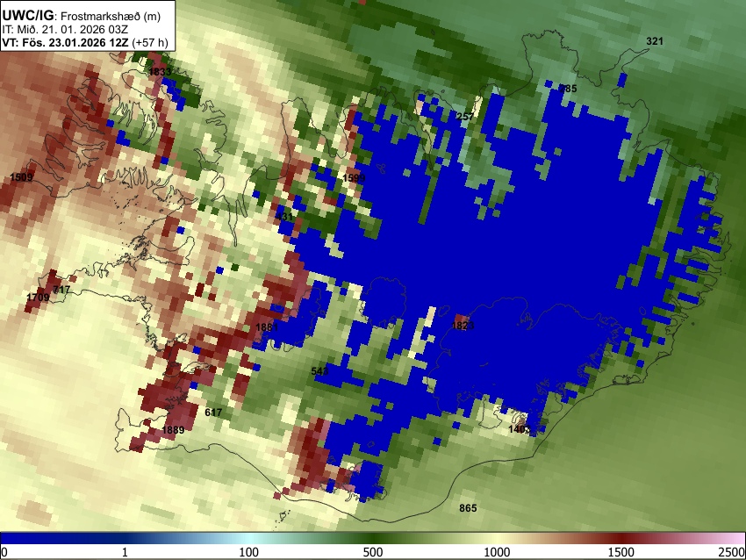
Task: Click the 'Frostmarkshæð (m)' title text
Action: click(x=111, y=16)
